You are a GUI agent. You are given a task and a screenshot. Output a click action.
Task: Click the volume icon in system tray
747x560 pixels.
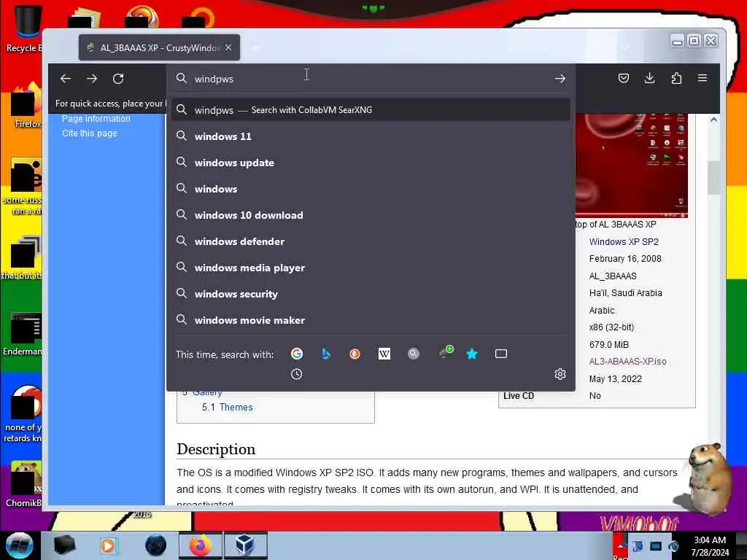[x=673, y=546]
